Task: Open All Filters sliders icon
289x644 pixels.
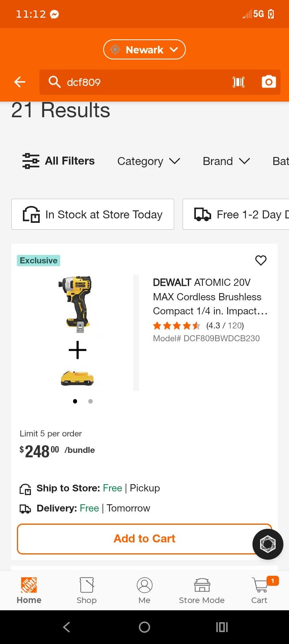Action: pyautogui.click(x=31, y=161)
